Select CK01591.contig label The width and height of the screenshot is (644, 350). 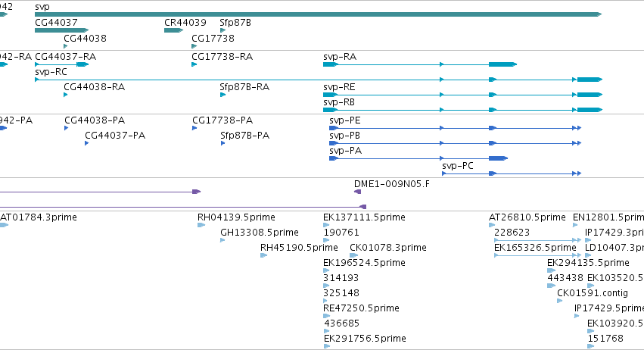coord(593,294)
